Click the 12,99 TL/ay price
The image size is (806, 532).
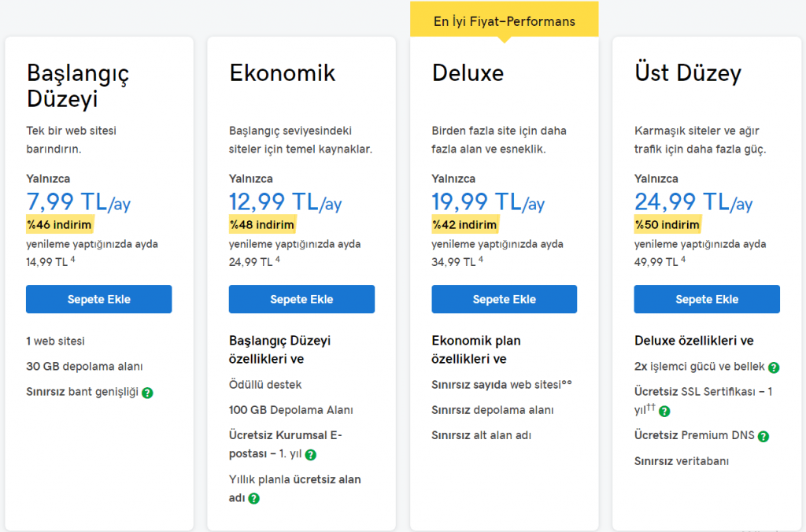tap(285, 202)
